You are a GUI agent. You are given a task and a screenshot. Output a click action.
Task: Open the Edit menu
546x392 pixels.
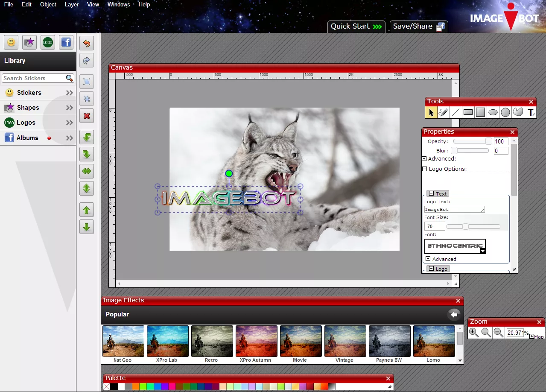pyautogui.click(x=26, y=4)
